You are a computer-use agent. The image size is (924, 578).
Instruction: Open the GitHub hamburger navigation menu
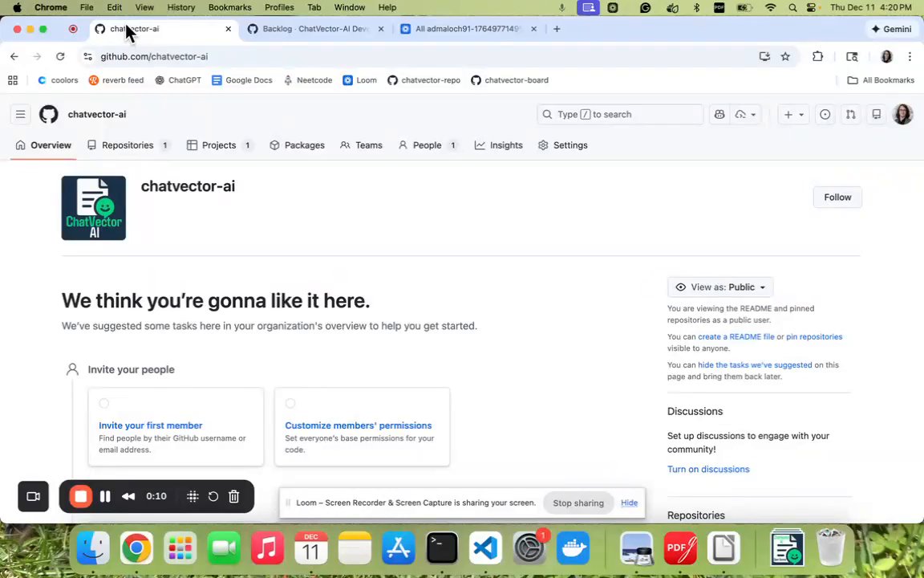21,115
